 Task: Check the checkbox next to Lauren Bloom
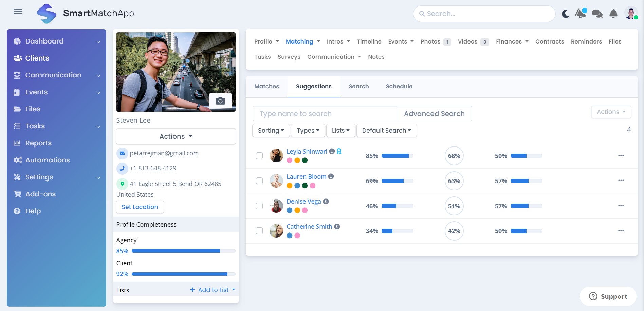260,181
